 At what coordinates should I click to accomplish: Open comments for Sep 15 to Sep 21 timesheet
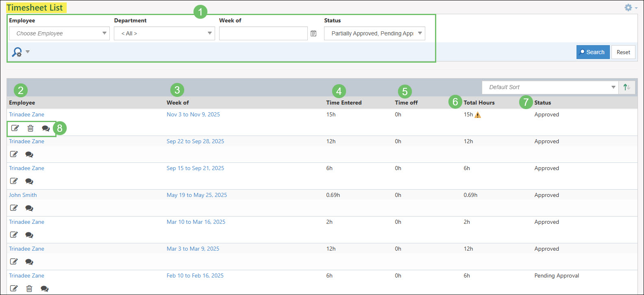[29, 181]
